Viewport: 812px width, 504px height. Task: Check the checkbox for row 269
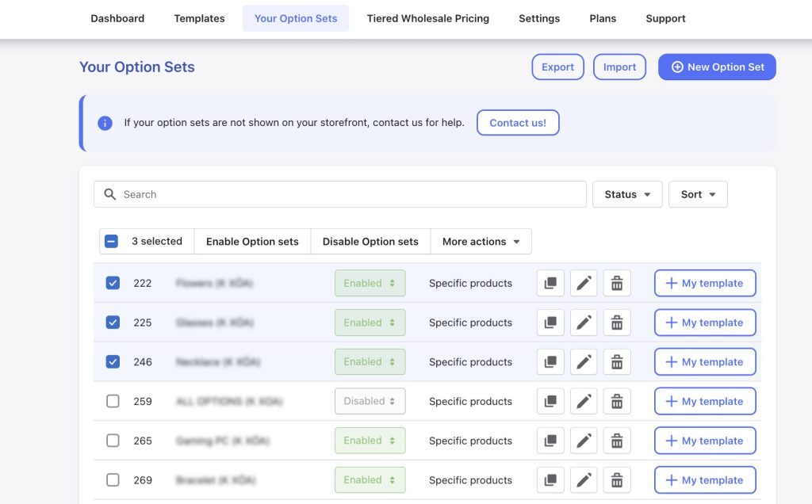[x=113, y=479]
